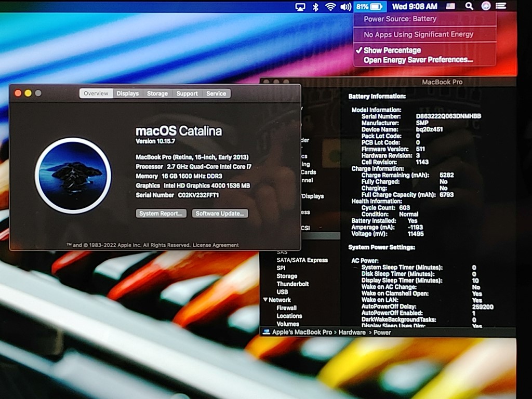Collapse the Network section triangle
The width and height of the screenshot is (532, 399).
[265, 300]
